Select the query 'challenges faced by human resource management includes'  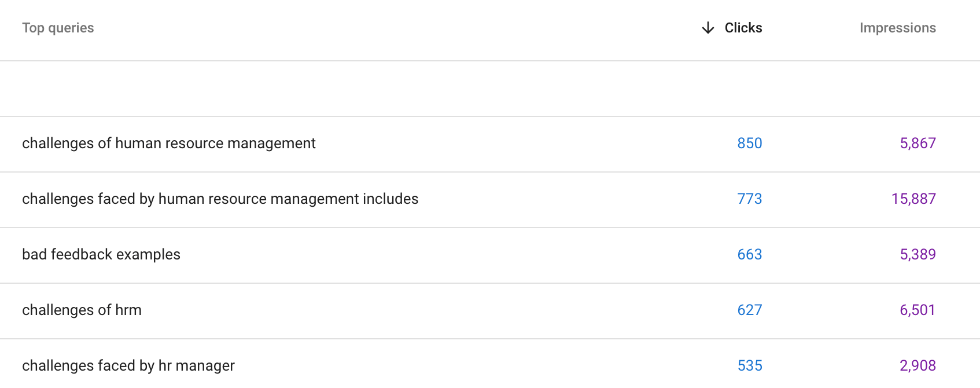[220, 199]
